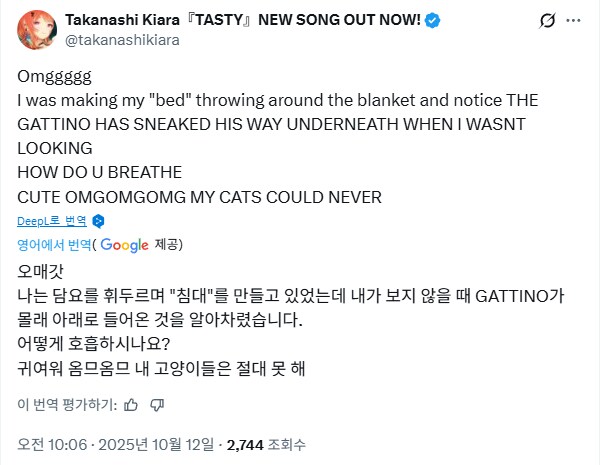600x465 pixels.
Task: Click the Grok icon on the tweet
Action: click(546, 21)
